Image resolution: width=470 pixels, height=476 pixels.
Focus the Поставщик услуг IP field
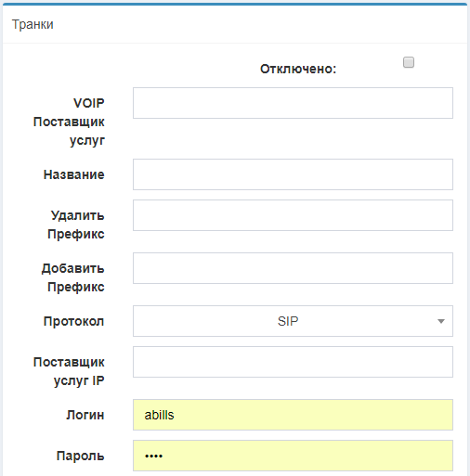293,362
